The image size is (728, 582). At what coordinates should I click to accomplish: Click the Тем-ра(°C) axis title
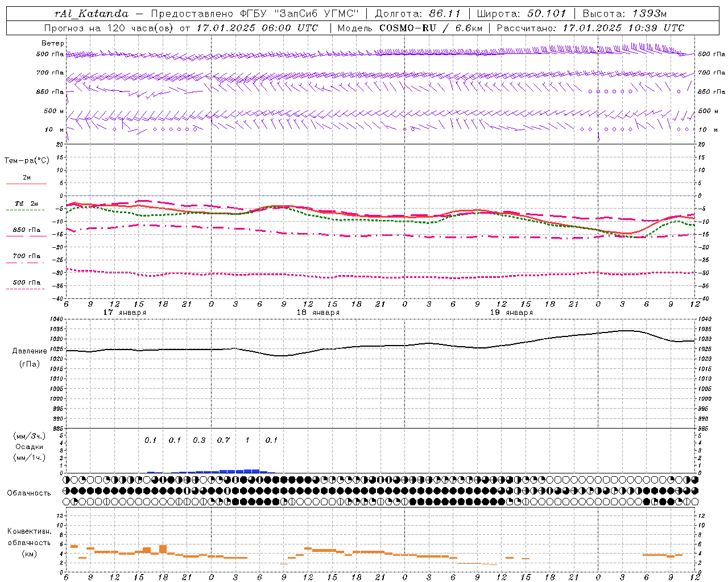click(x=27, y=161)
